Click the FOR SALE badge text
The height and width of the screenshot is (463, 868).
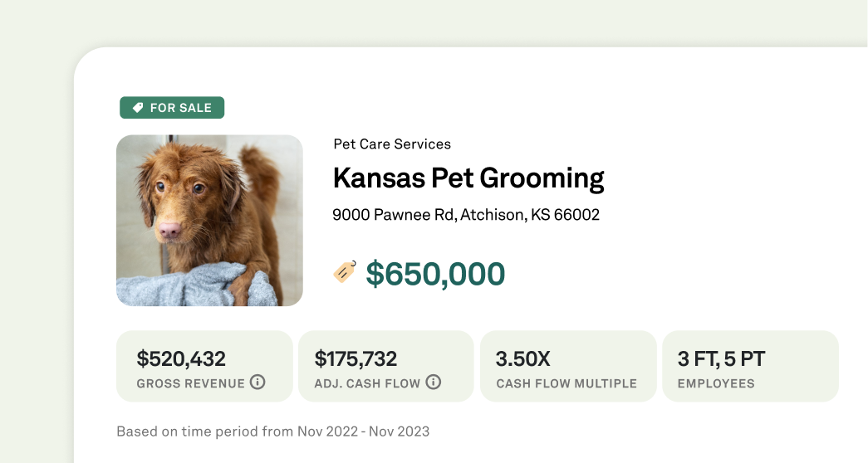(180, 108)
